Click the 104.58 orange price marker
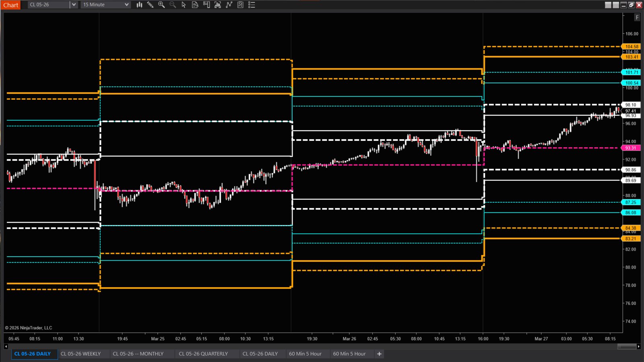644x362 pixels. tap(631, 47)
